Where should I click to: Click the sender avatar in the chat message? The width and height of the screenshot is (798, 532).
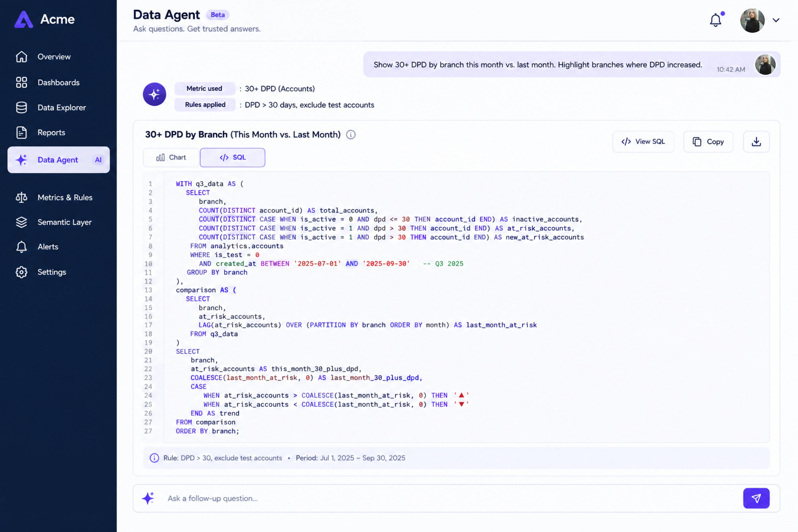765,64
